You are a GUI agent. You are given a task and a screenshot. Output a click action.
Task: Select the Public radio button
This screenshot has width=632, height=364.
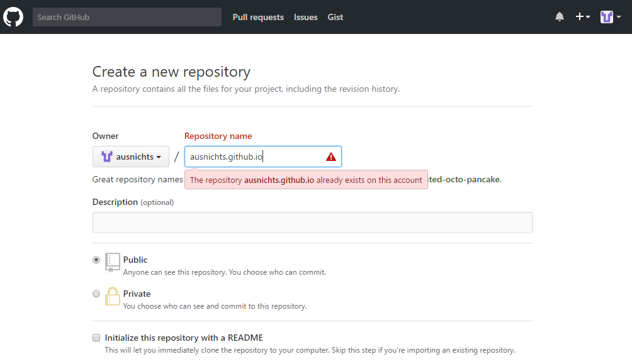pos(96,260)
